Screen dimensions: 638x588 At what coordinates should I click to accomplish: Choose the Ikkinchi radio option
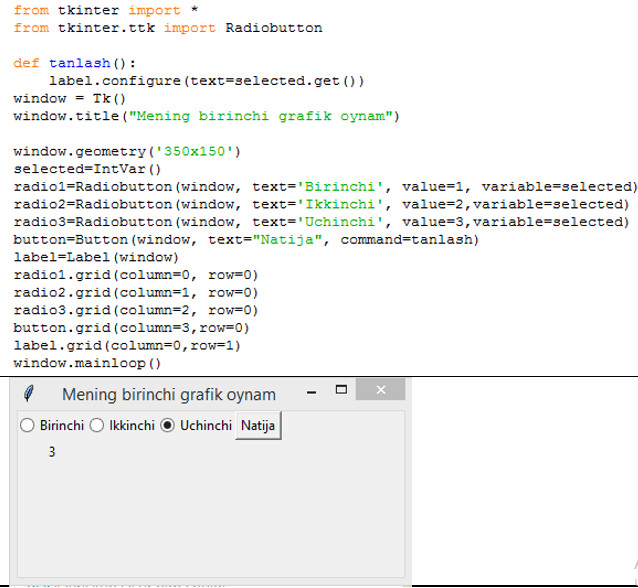tap(97, 426)
